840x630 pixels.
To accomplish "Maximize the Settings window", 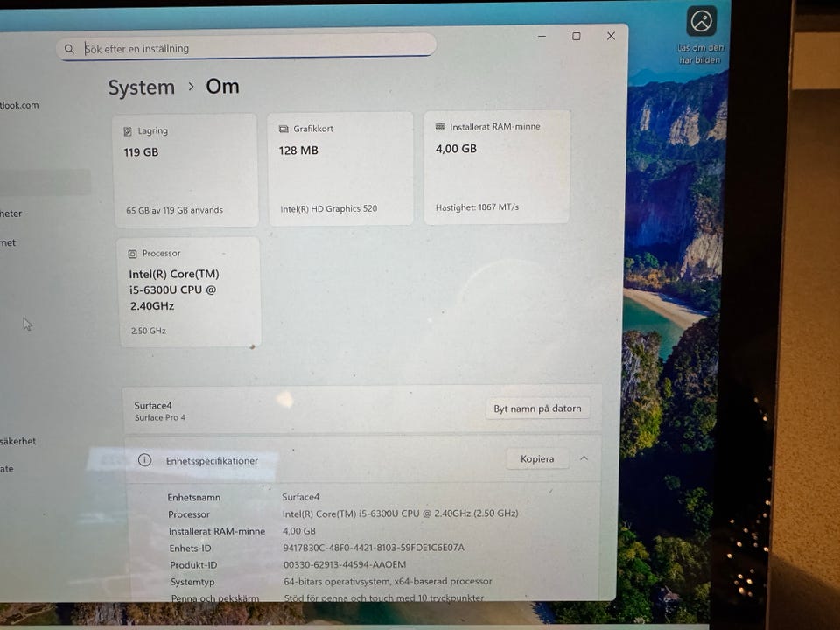I will (x=577, y=36).
